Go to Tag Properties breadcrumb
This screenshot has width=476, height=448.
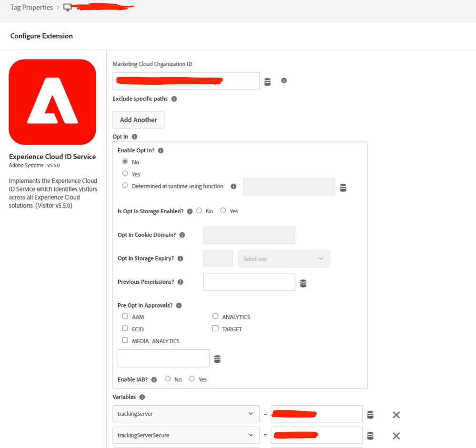click(31, 8)
